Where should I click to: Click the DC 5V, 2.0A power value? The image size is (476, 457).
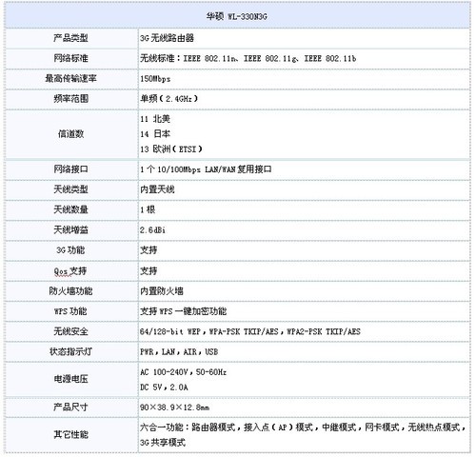[x=164, y=387]
